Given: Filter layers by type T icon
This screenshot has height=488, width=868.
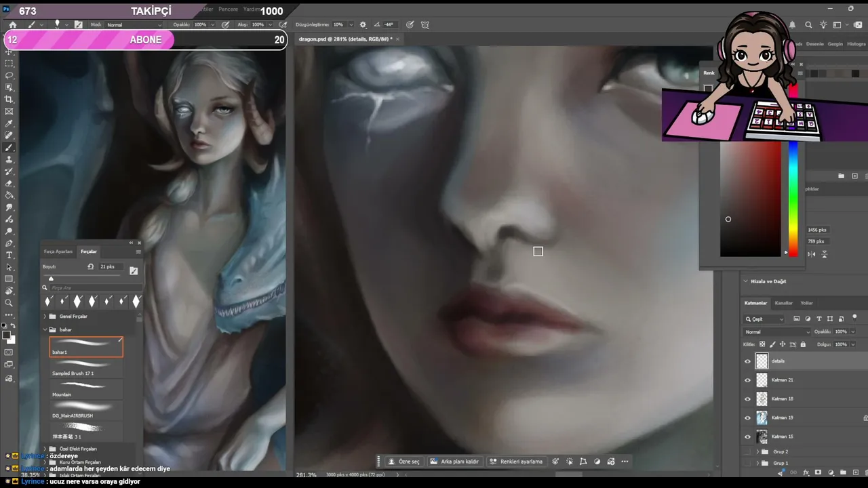Looking at the screenshot, I should pos(819,319).
